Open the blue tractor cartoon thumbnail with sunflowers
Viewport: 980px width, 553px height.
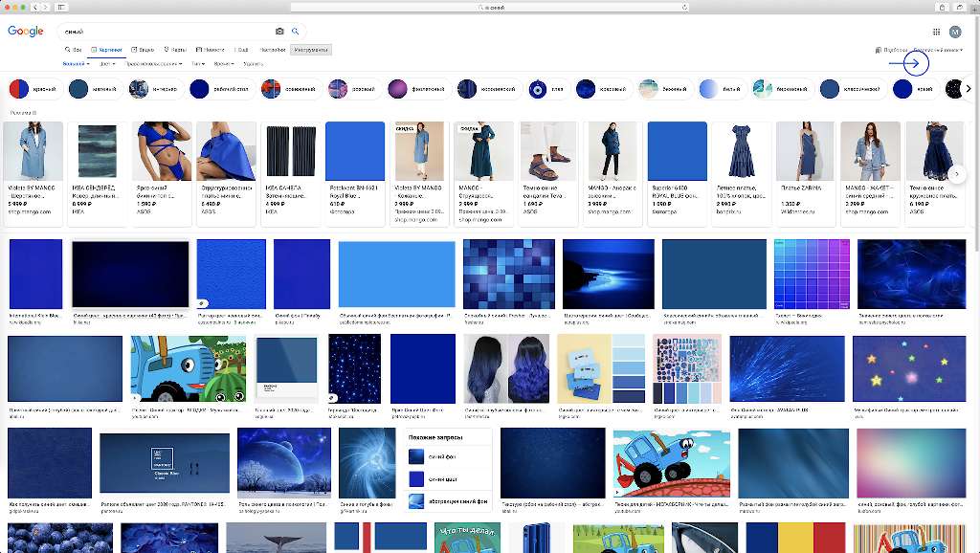pos(189,369)
